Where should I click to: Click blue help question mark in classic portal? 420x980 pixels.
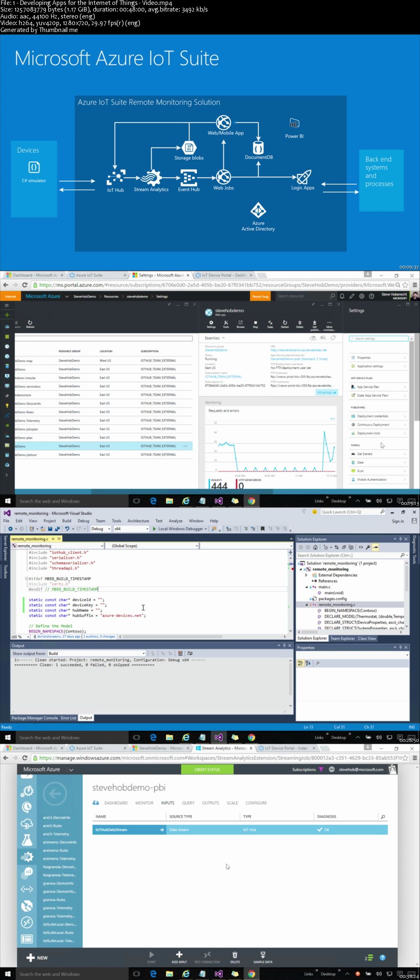click(382, 957)
